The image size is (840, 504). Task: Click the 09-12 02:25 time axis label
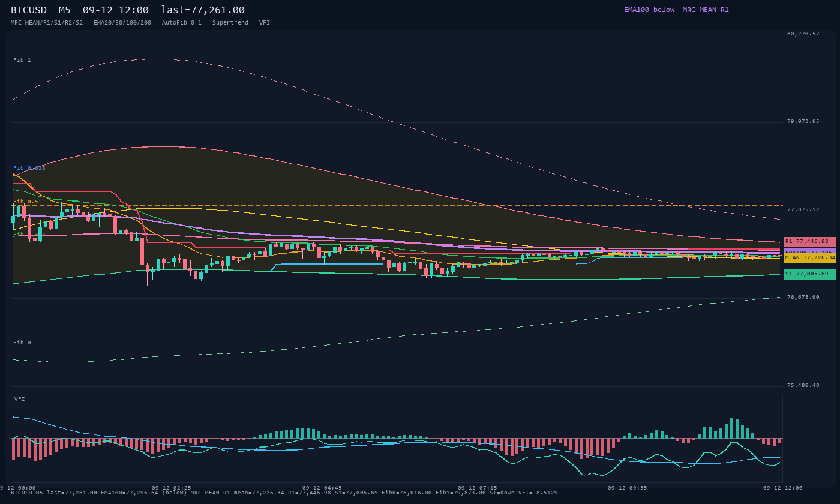(172, 488)
